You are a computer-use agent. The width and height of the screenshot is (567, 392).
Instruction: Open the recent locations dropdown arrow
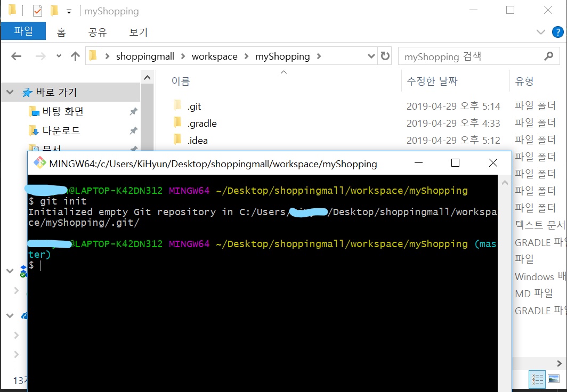[x=59, y=56]
